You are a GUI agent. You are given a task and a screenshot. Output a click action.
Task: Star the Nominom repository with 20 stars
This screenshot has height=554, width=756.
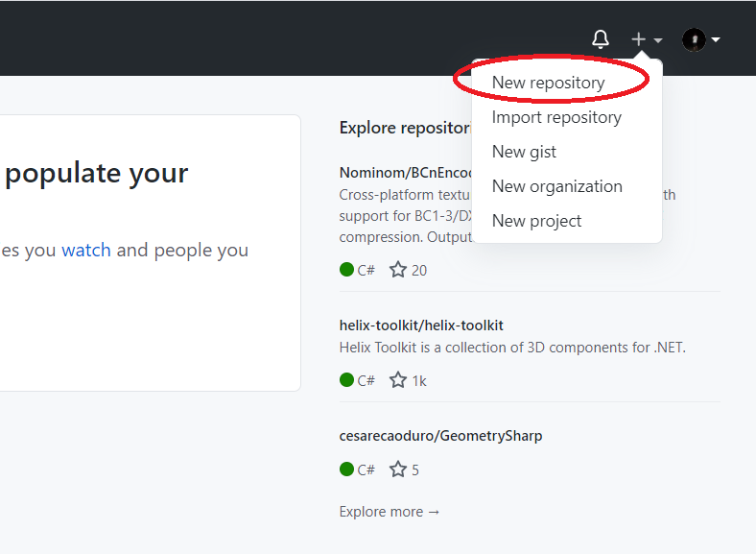pyautogui.click(x=398, y=270)
